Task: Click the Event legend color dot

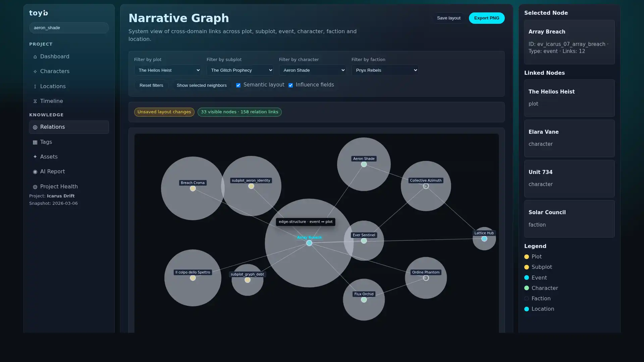Action: click(526, 278)
